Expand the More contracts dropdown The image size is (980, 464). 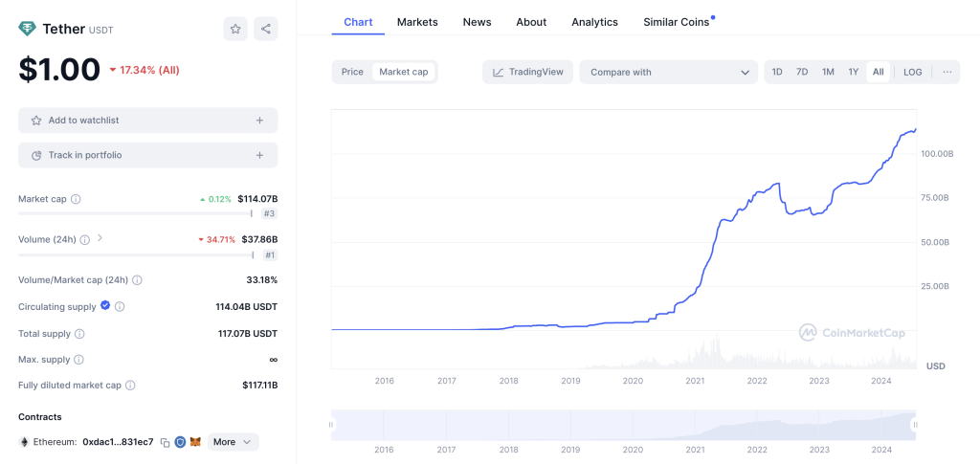click(233, 442)
